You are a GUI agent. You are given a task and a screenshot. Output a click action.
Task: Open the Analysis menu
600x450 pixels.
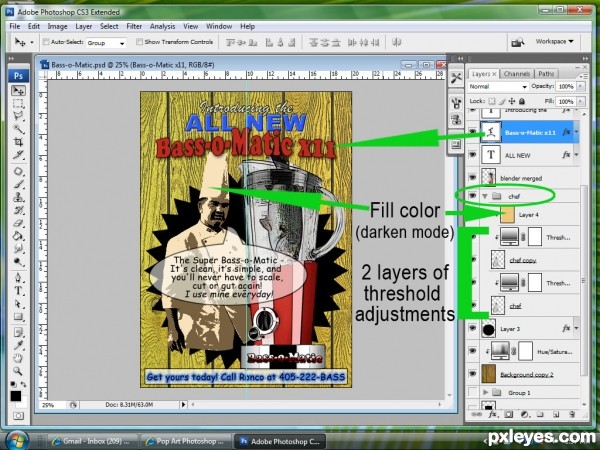point(162,26)
